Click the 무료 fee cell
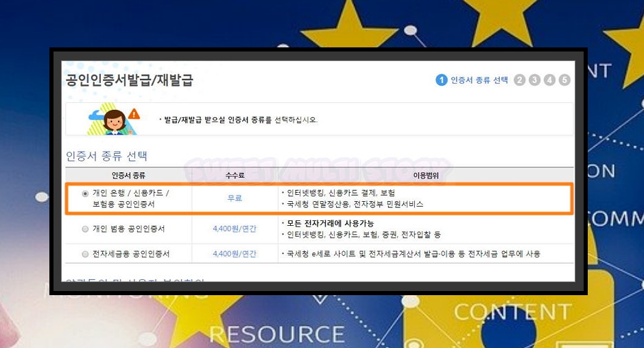644x348 pixels. [x=235, y=198]
